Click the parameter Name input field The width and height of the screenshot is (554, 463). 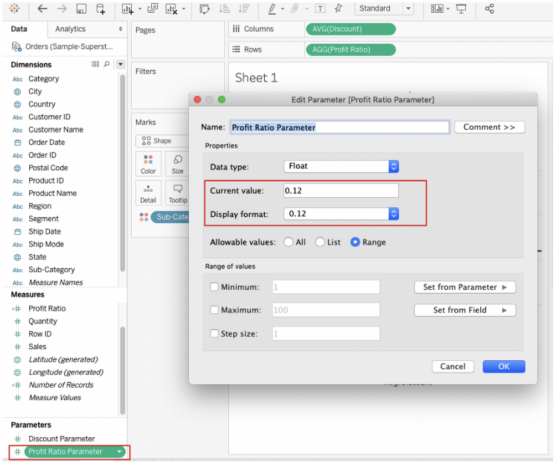[x=340, y=127]
